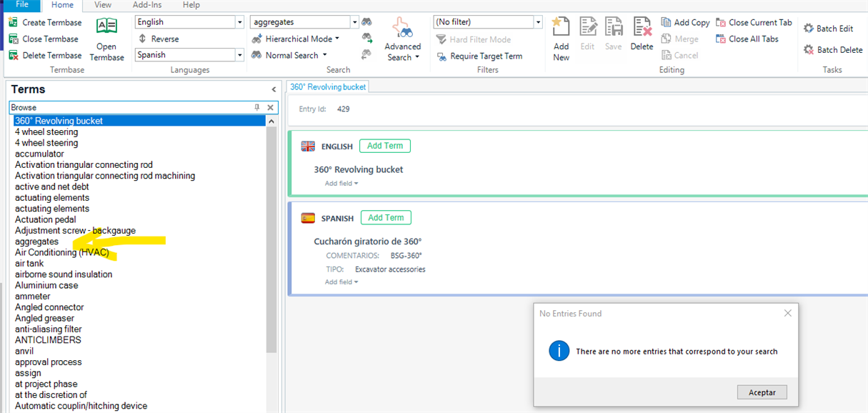Open the English source language dropdown
The height and width of the screenshot is (413, 868).
coord(241,21)
